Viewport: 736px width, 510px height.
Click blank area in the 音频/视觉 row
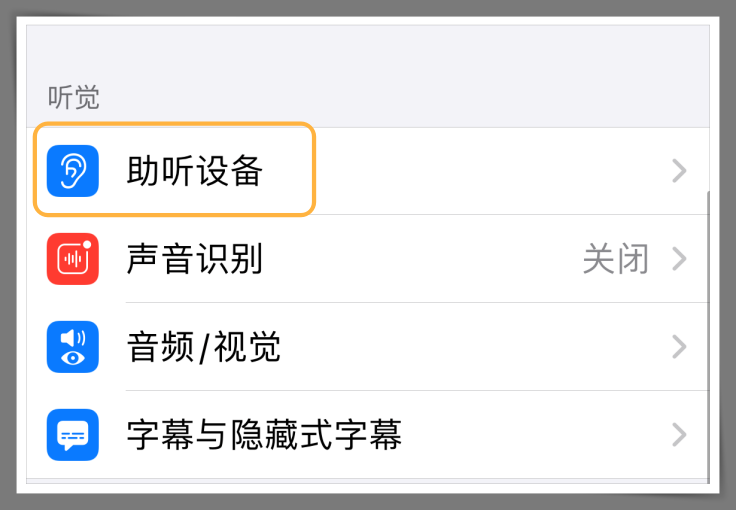[x=469, y=347]
